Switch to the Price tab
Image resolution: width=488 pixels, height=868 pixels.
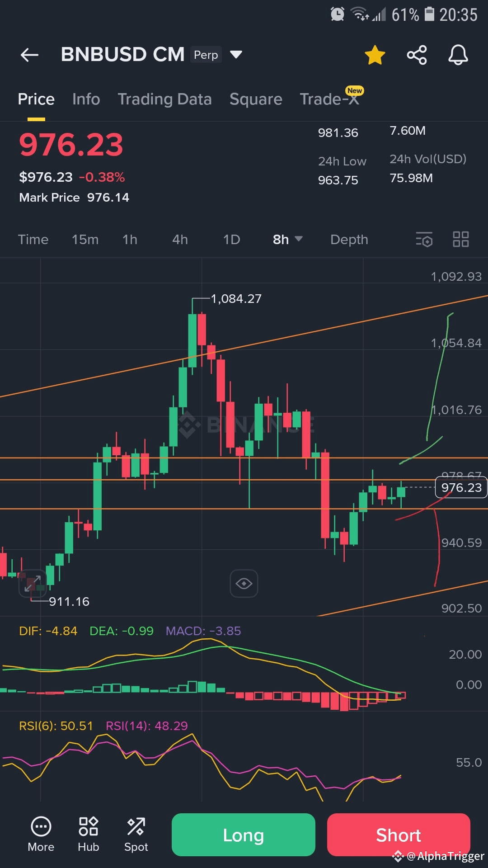[36, 99]
